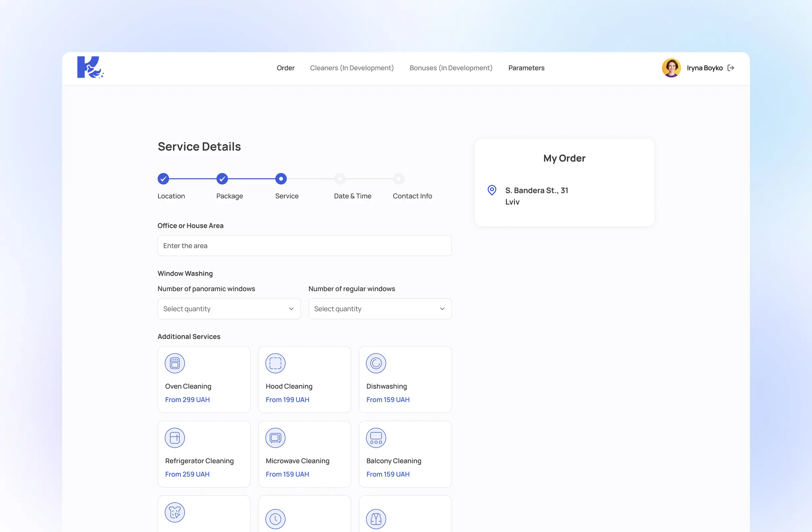Click the Balcony Cleaning icon
Viewport: 812px width, 532px height.
pyautogui.click(x=376, y=437)
